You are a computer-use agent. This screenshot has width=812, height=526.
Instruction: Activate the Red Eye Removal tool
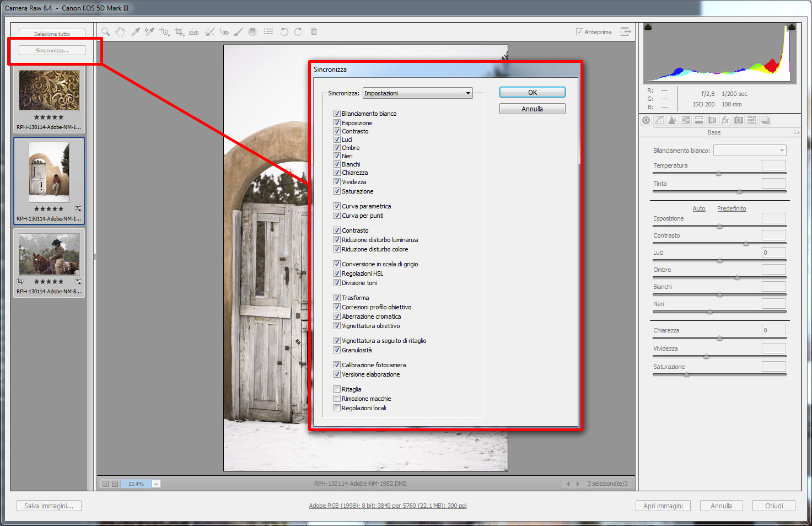(x=223, y=32)
